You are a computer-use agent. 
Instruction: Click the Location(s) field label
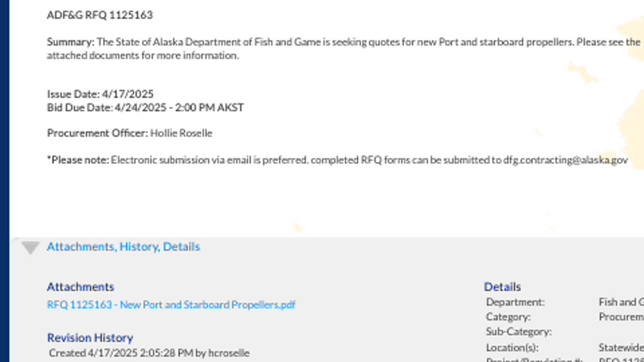pyautogui.click(x=512, y=347)
